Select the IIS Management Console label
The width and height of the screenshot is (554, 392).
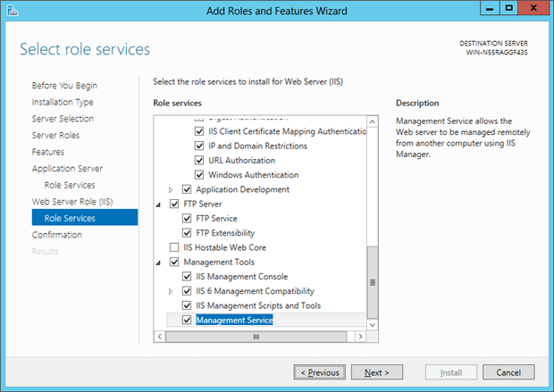tap(242, 277)
